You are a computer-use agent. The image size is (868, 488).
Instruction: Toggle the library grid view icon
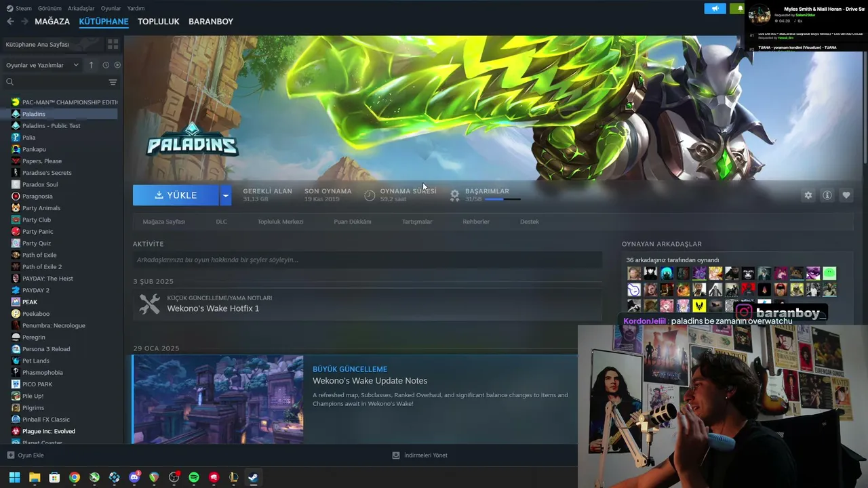click(113, 44)
